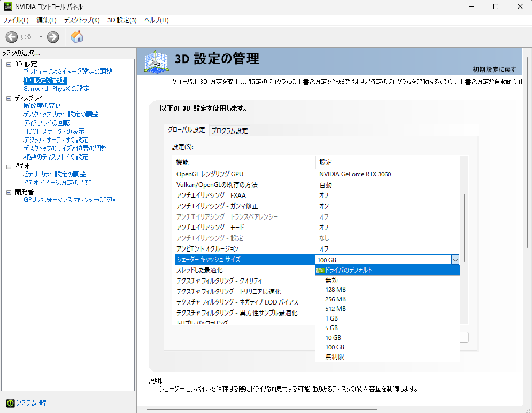Open the 3D 設定(3) menu
Image resolution: width=532 pixels, height=413 pixels.
[122, 20]
